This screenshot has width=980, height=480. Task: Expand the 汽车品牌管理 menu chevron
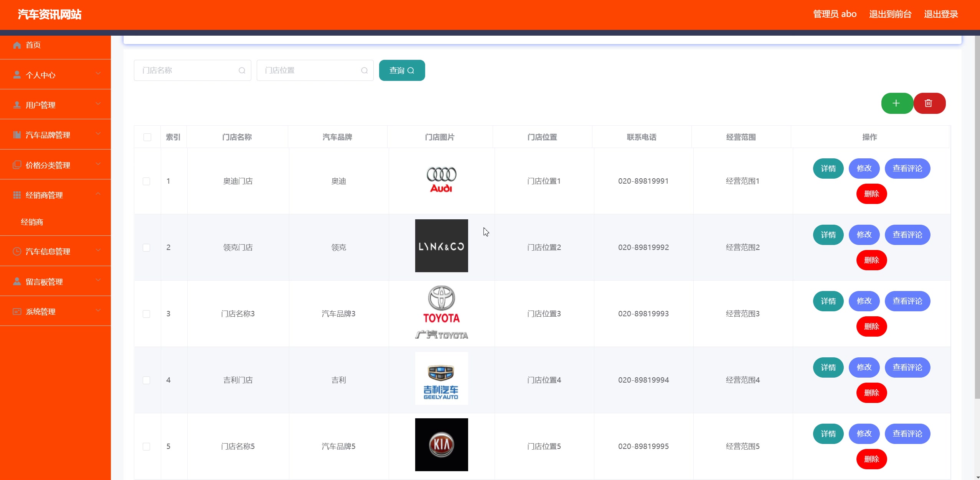tap(98, 133)
